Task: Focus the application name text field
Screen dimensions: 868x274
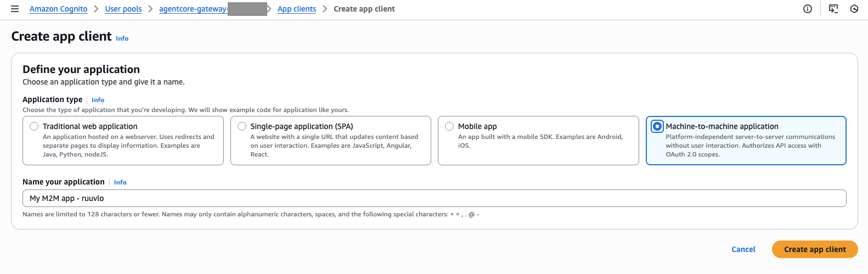Action: pos(433,198)
